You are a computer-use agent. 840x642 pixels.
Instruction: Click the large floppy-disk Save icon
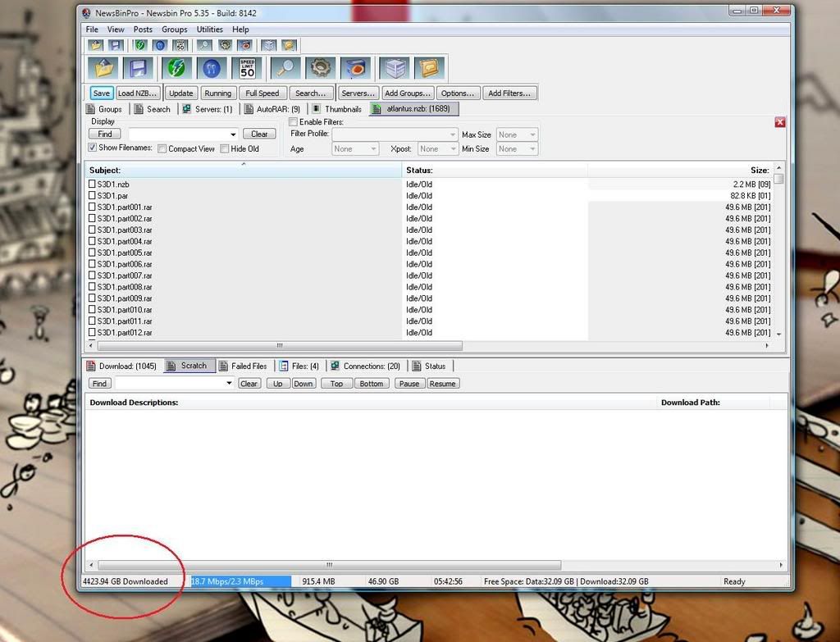tap(138, 69)
